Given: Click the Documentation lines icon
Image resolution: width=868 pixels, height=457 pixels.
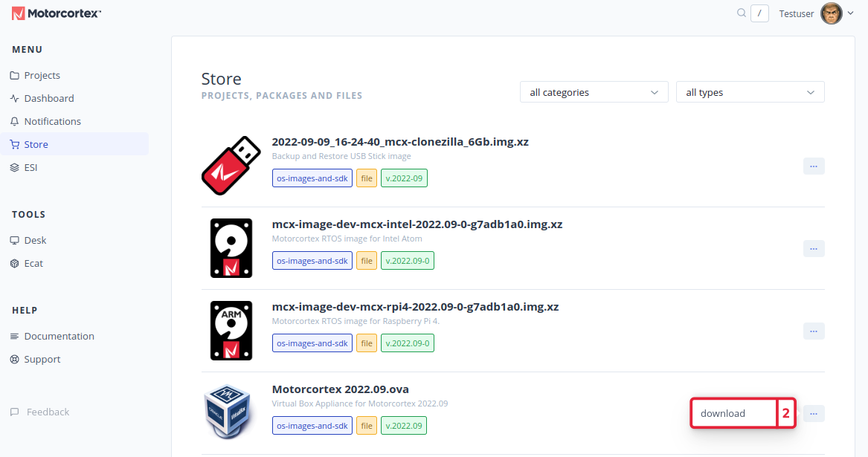Looking at the screenshot, I should click(14, 337).
